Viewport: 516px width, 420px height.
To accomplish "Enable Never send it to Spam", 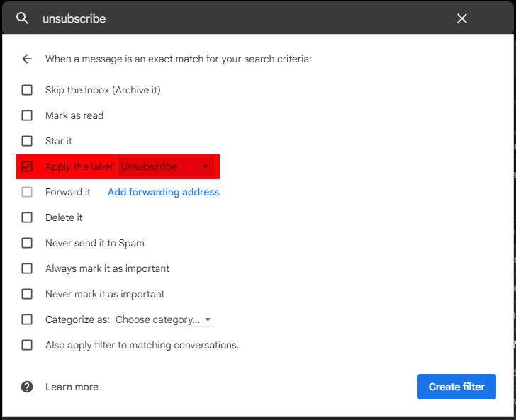I will [x=27, y=243].
